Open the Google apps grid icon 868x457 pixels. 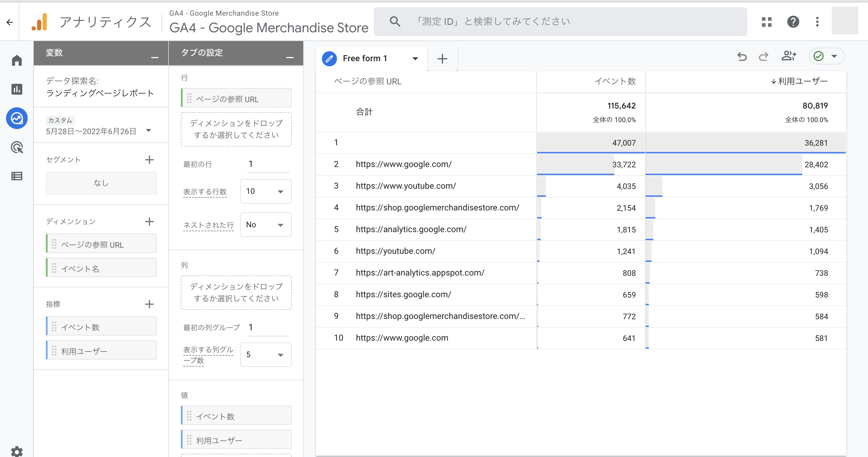coord(766,22)
